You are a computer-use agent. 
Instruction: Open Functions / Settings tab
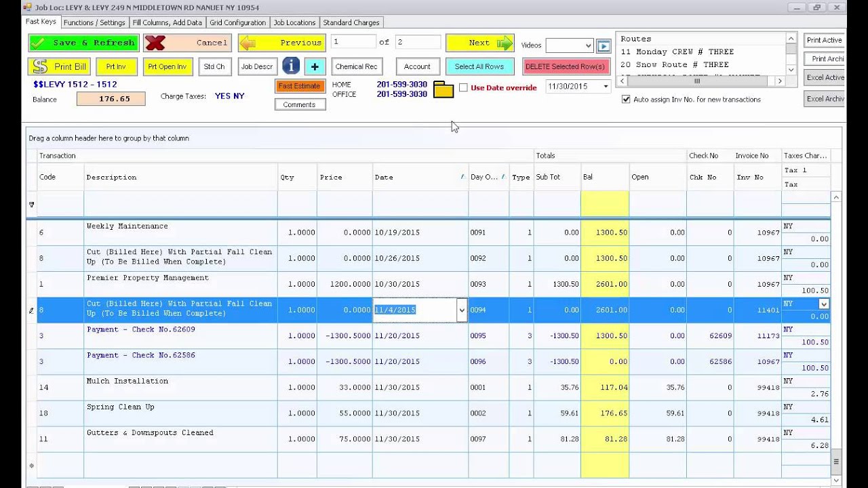coord(94,22)
